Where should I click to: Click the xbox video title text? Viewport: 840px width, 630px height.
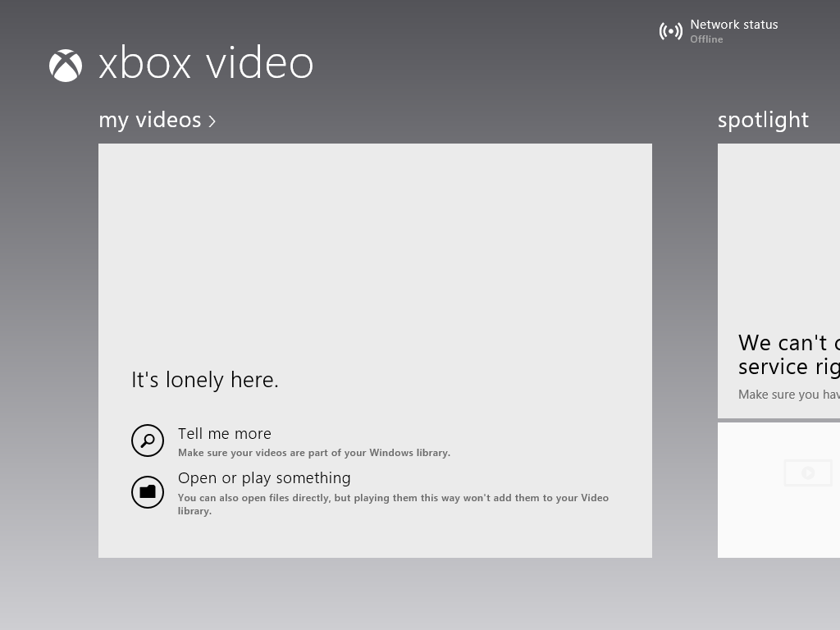tap(206, 63)
